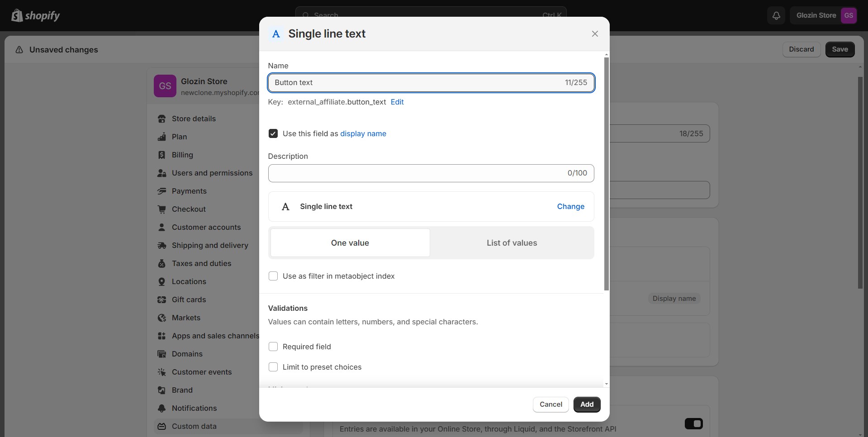Uncheck Use this field as display name
The height and width of the screenshot is (437, 868).
coord(273,133)
